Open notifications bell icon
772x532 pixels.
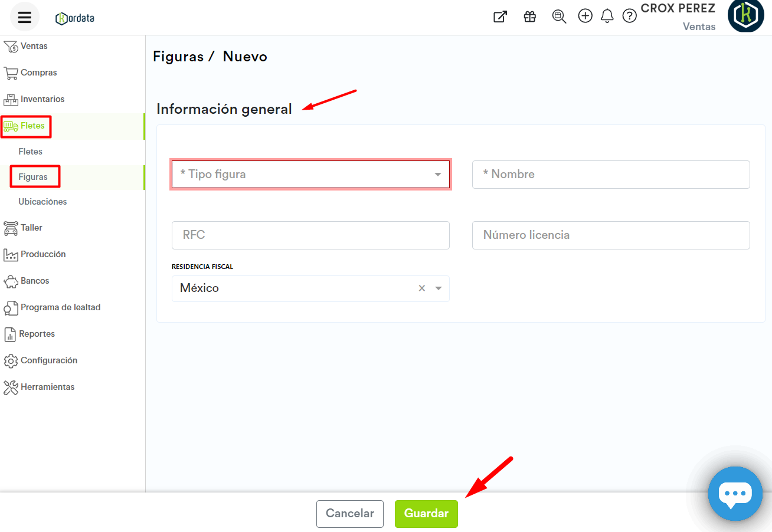tap(607, 17)
